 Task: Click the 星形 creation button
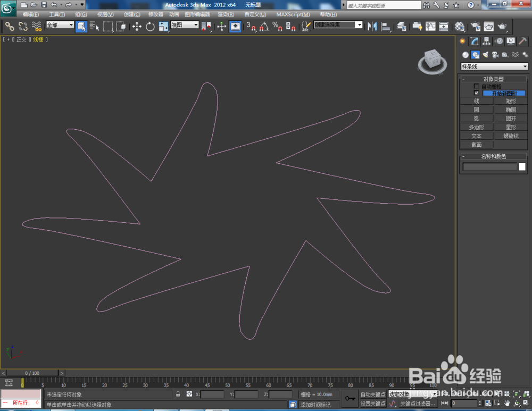click(x=511, y=127)
